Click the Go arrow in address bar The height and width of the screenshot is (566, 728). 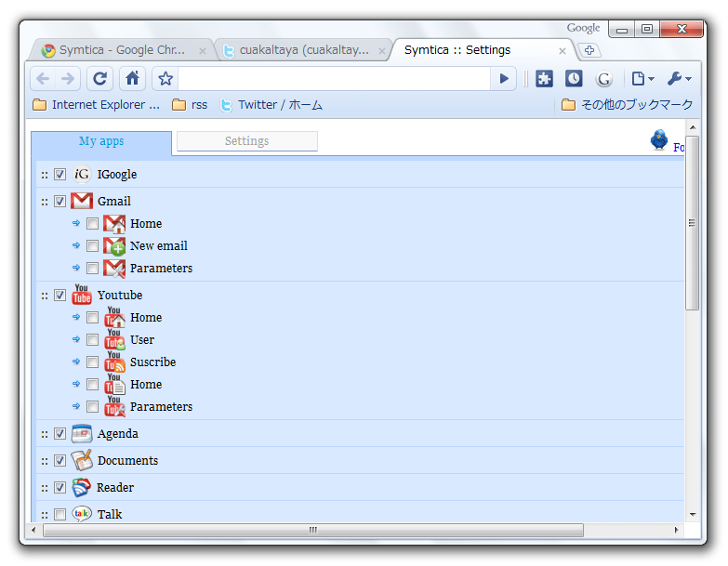[x=504, y=78]
